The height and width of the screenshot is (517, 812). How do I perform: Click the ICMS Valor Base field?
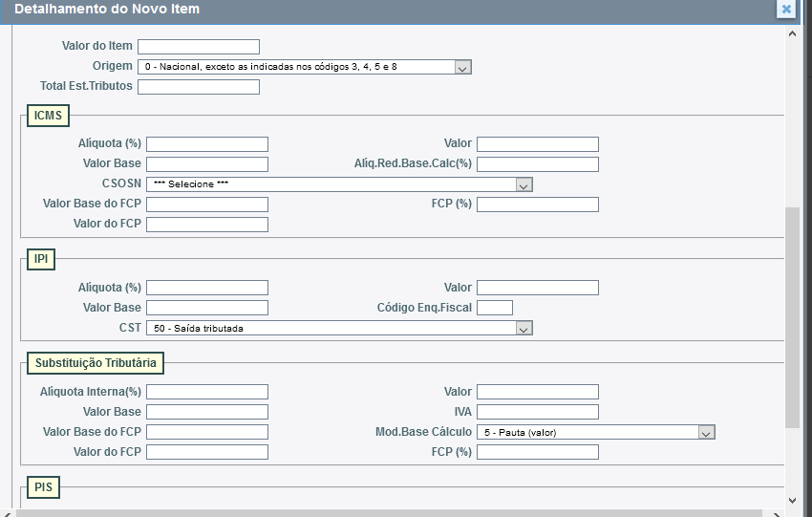point(207,164)
